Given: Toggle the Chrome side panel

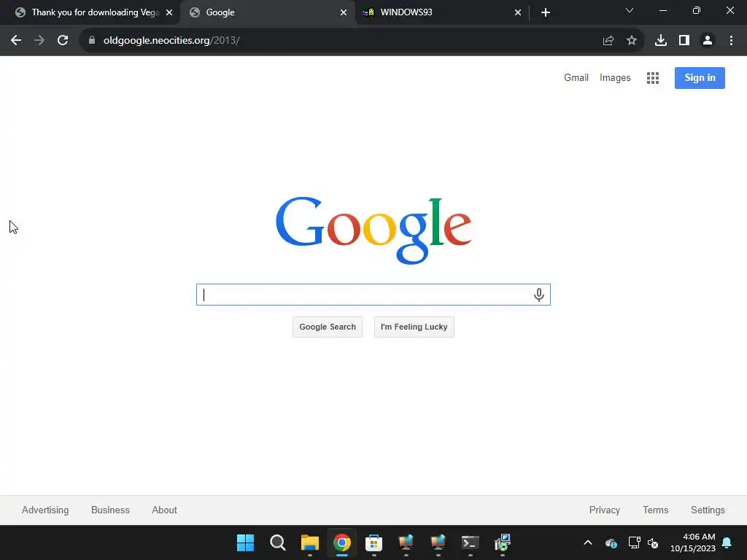Looking at the screenshot, I should (x=684, y=41).
